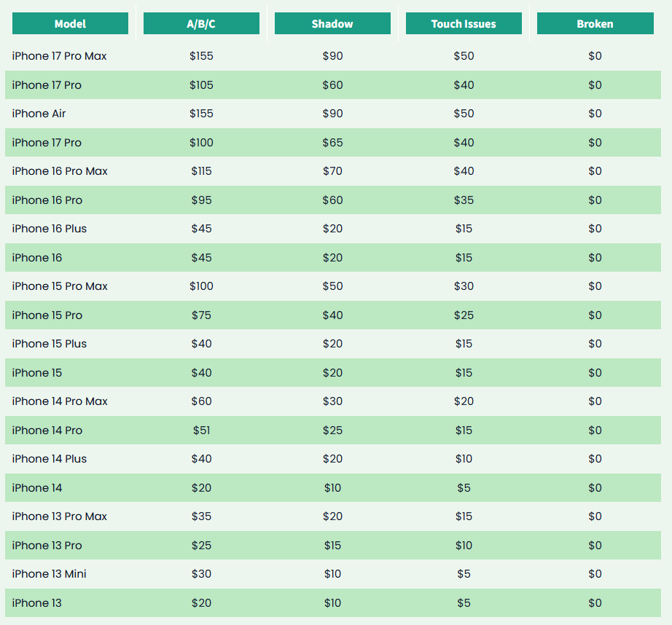Click A/B/C price in the plain iPhone 13 row
The width and height of the screenshot is (672, 625).
tap(201, 602)
